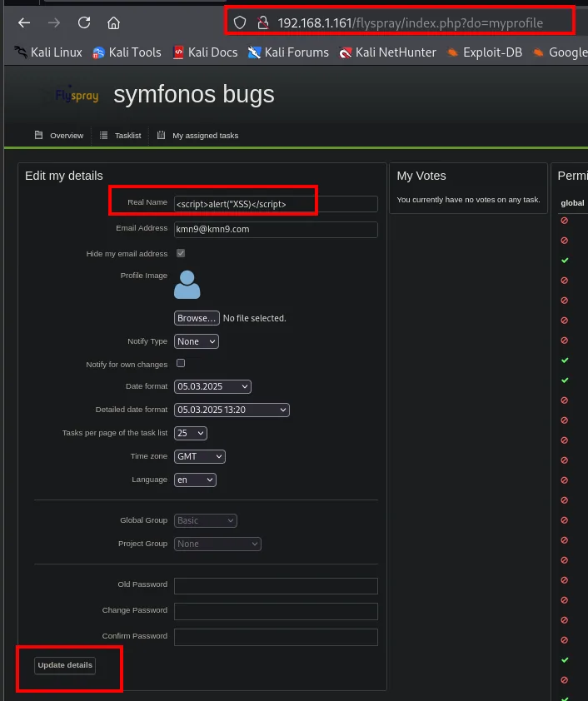
Task: Open the Kali Forums bookmark
Action: (288, 52)
